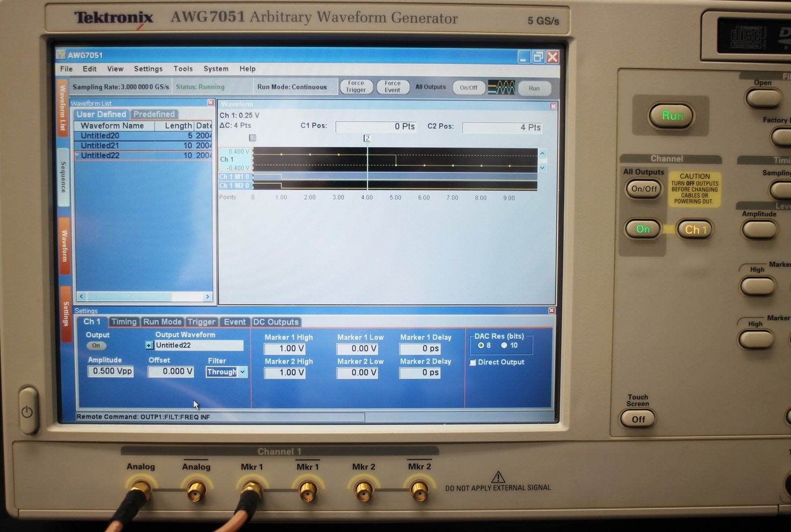Screen dimensions: 791x532
Task: Click the Marker 1 Low voltage field
Action: tap(357, 348)
